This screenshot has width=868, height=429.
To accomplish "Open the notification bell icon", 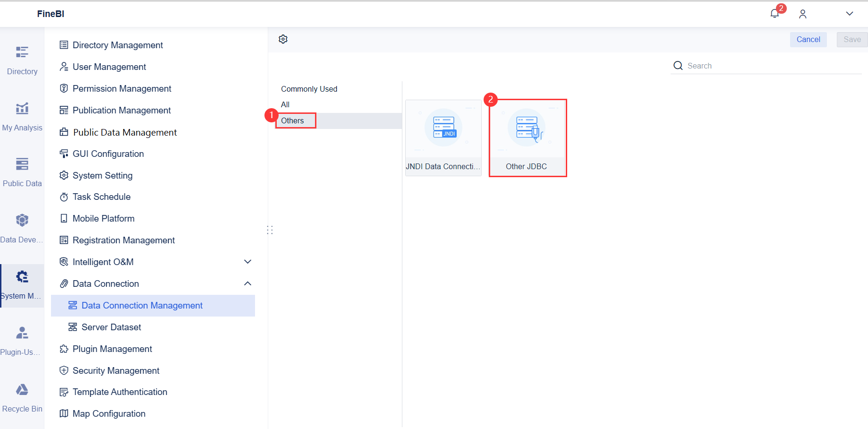I will (x=774, y=14).
